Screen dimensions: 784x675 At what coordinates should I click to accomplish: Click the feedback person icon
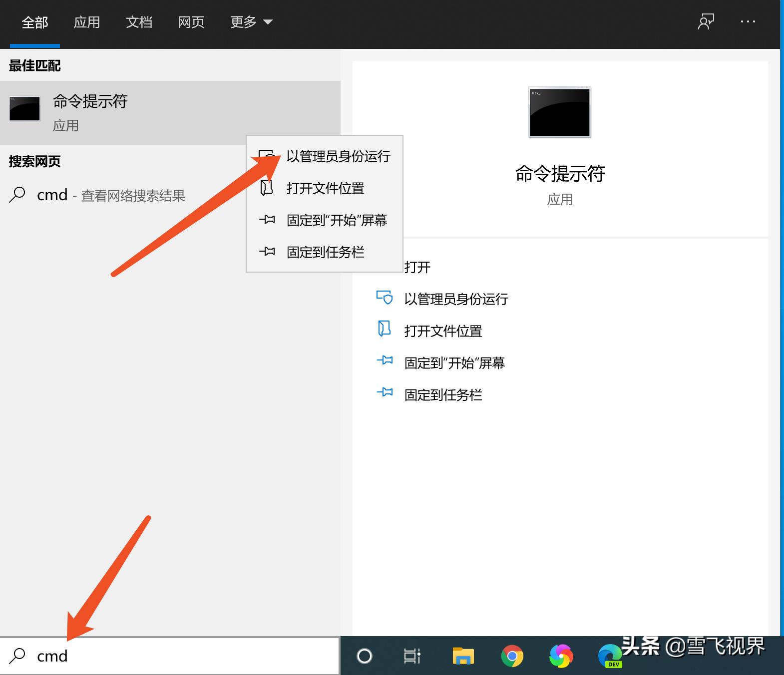(706, 22)
